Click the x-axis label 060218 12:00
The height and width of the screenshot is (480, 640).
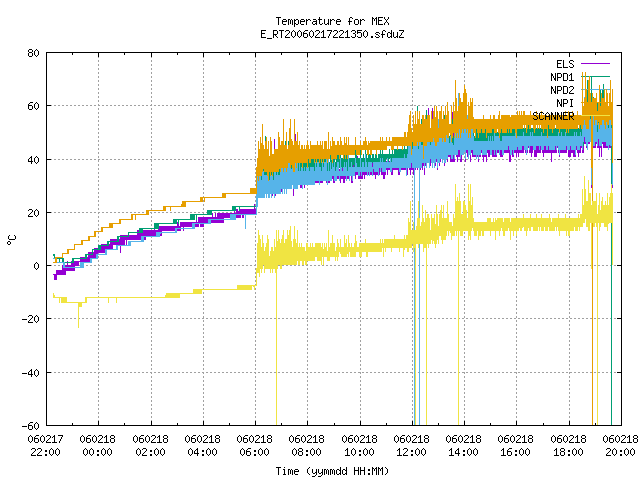click(411, 446)
